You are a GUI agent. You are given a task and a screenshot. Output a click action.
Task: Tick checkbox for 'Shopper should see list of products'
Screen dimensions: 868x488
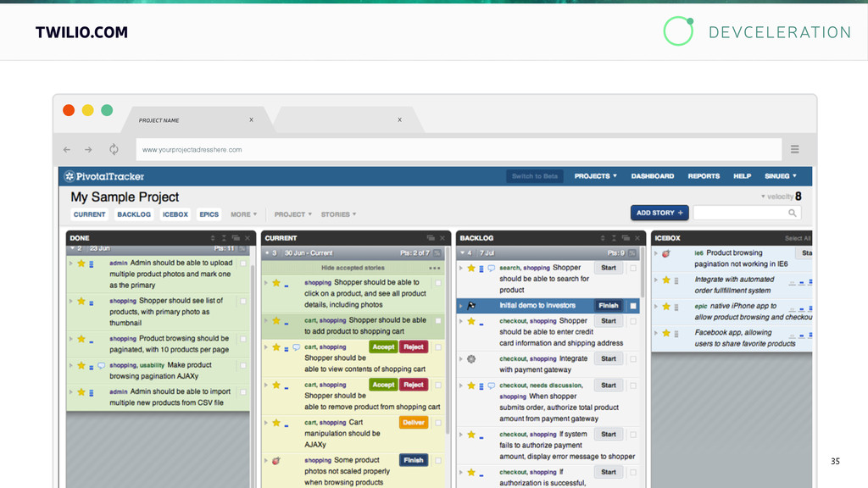pos(243,301)
